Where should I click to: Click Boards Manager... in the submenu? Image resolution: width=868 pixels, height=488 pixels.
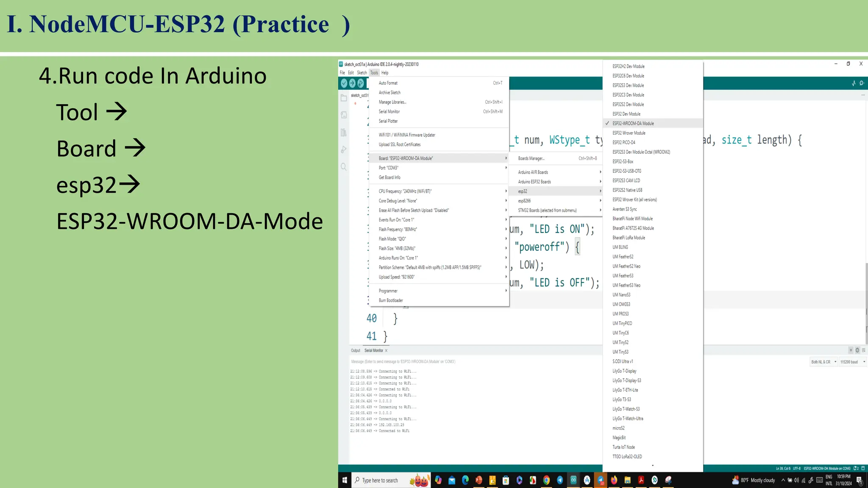point(556,158)
